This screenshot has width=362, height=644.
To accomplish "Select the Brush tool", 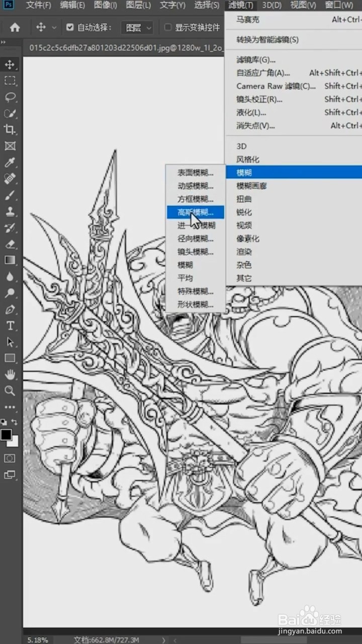I will 10,195.
